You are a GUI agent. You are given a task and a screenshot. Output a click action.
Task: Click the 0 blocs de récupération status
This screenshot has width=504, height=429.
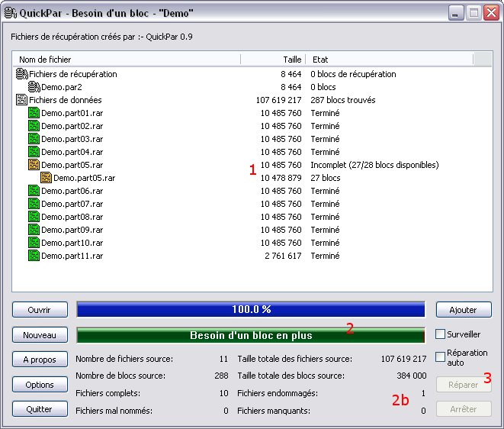(x=353, y=74)
